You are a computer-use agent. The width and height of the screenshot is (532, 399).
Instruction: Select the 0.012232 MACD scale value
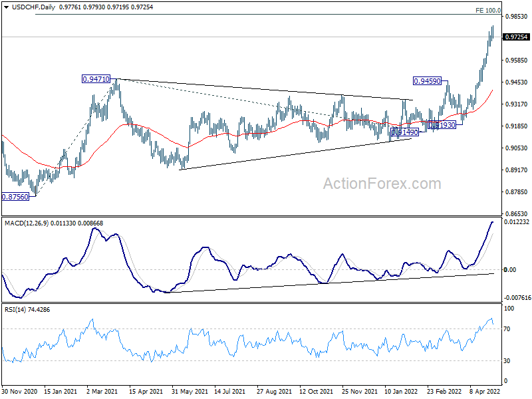517,222
